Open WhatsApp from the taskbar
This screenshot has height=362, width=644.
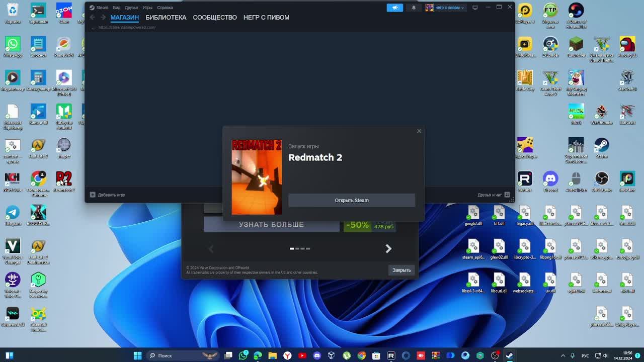tap(243, 355)
